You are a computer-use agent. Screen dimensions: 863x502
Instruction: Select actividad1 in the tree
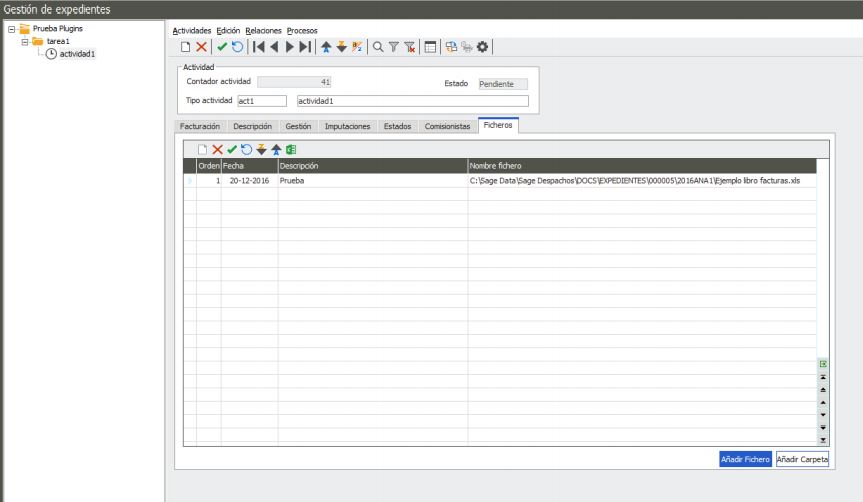tap(77, 54)
